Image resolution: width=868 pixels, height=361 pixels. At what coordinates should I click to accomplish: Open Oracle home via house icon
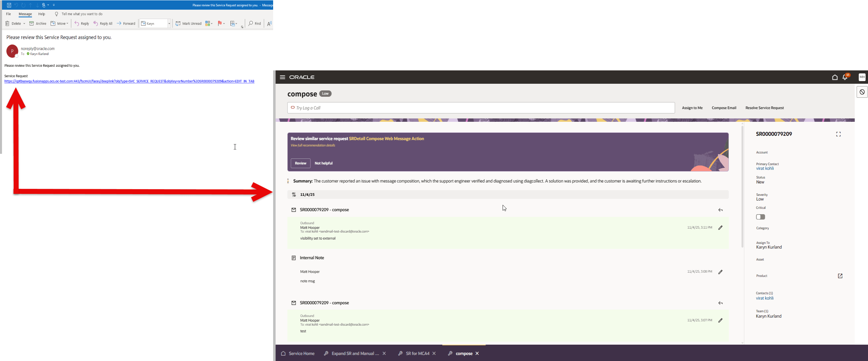(834, 77)
